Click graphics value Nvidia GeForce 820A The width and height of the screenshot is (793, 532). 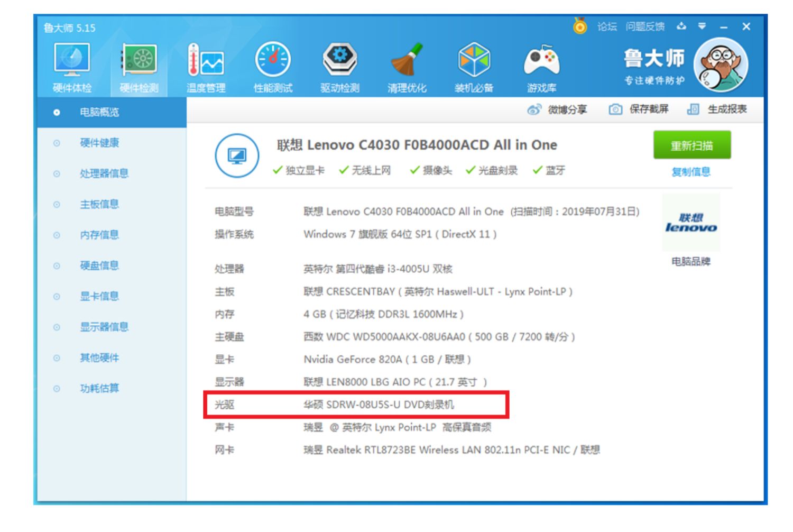387,360
